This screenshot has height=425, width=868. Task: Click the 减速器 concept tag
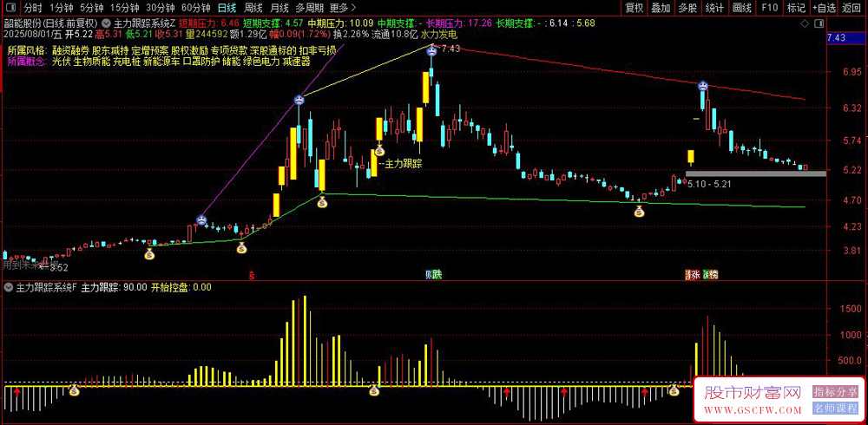pos(296,61)
